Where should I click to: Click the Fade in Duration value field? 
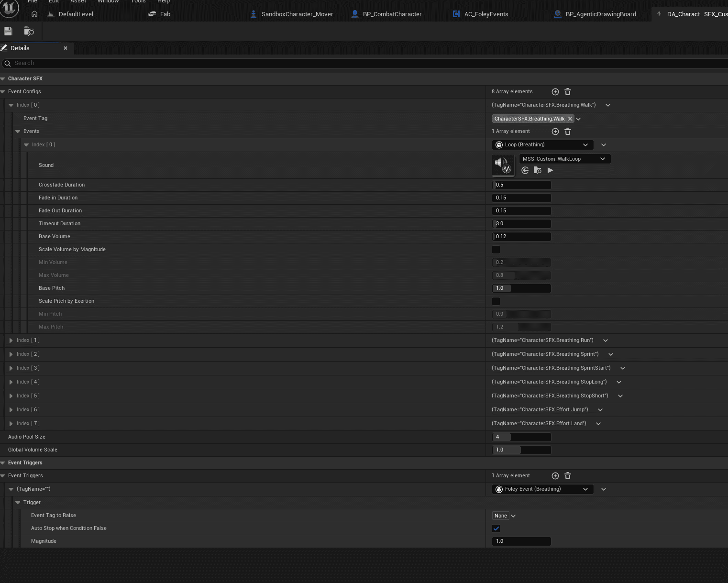click(x=521, y=198)
